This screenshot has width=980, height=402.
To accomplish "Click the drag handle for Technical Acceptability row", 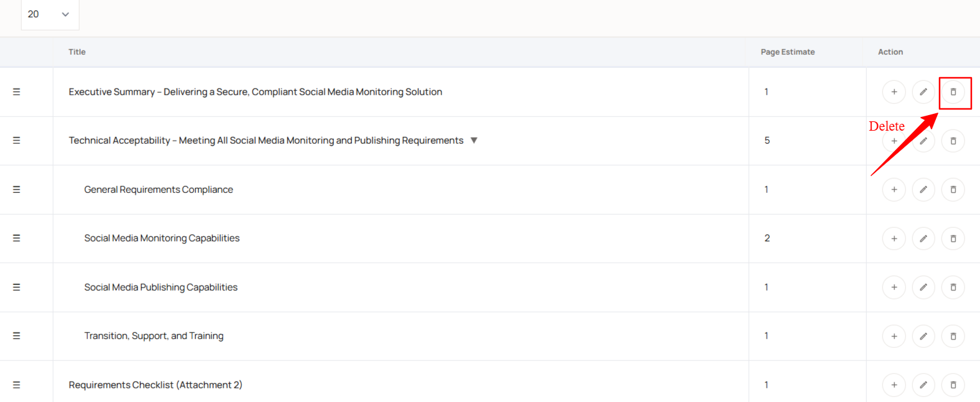I will pyautogui.click(x=17, y=141).
